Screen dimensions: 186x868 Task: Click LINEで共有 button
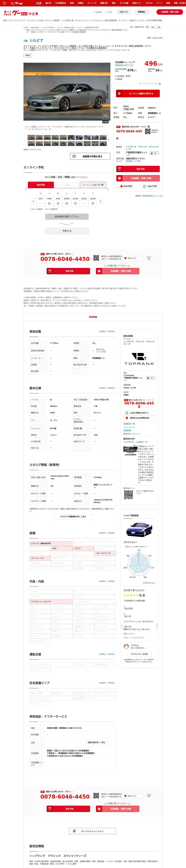coord(150,186)
